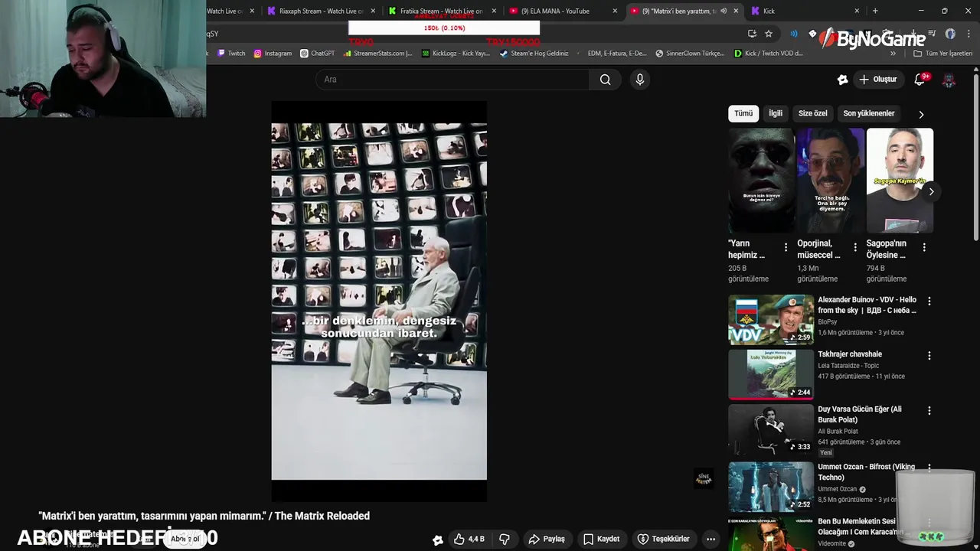Open StreamerStats.com bookmark

(x=378, y=54)
